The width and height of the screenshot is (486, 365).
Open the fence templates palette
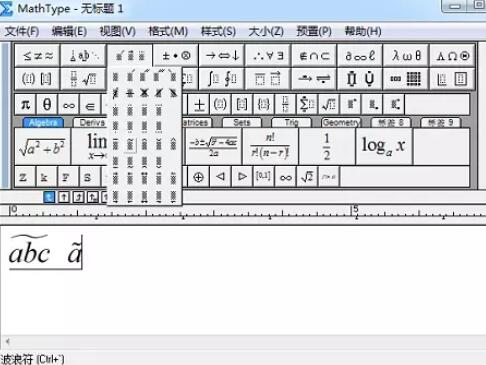tap(38, 79)
